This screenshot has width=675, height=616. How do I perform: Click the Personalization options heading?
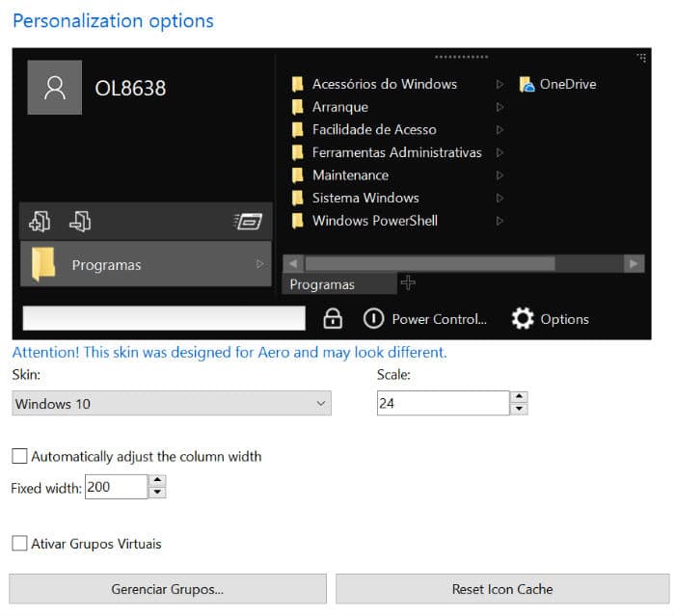pos(113,21)
